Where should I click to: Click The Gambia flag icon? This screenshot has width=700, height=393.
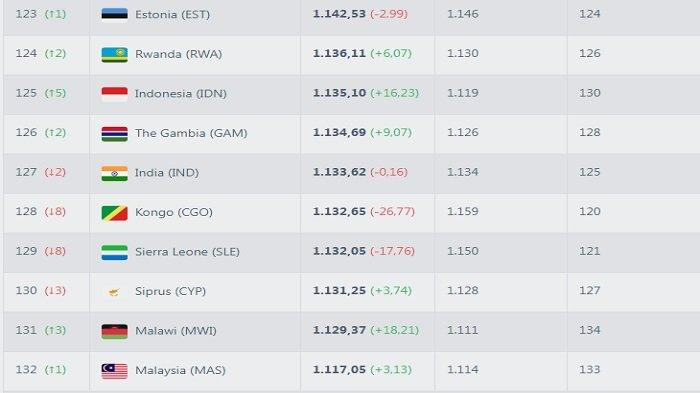coord(114,134)
